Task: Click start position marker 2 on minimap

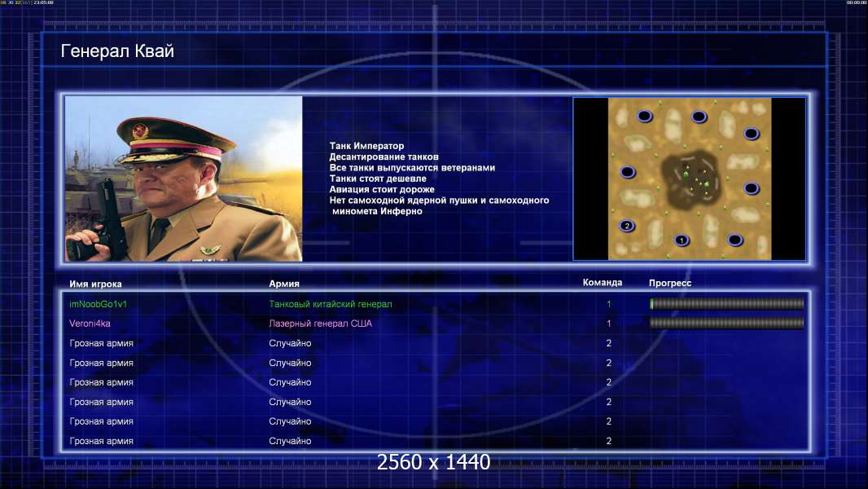Action: coord(627,226)
